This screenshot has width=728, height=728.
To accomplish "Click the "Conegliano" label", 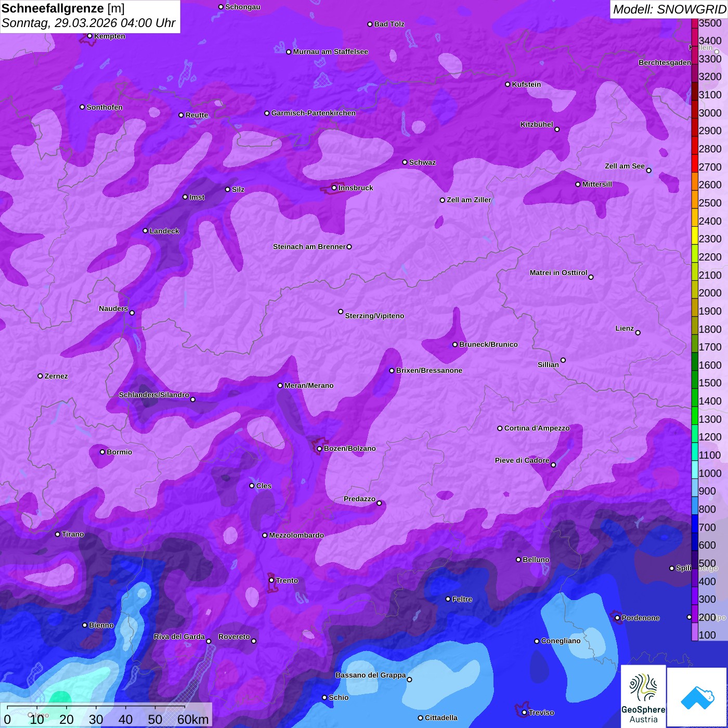I will pyautogui.click(x=561, y=641).
